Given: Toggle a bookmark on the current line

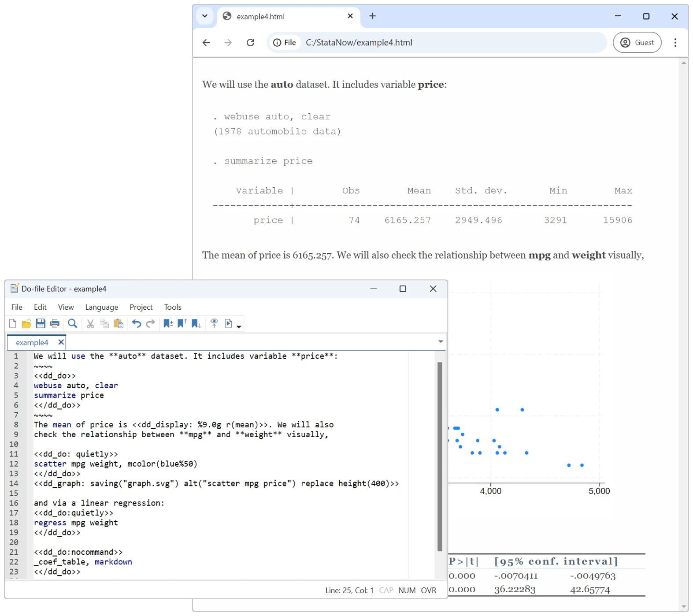Looking at the screenshot, I should point(168,324).
